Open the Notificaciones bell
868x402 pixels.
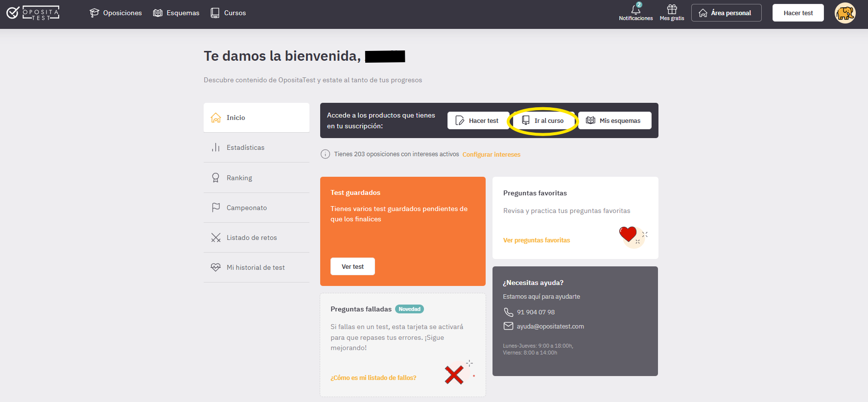pyautogui.click(x=636, y=13)
